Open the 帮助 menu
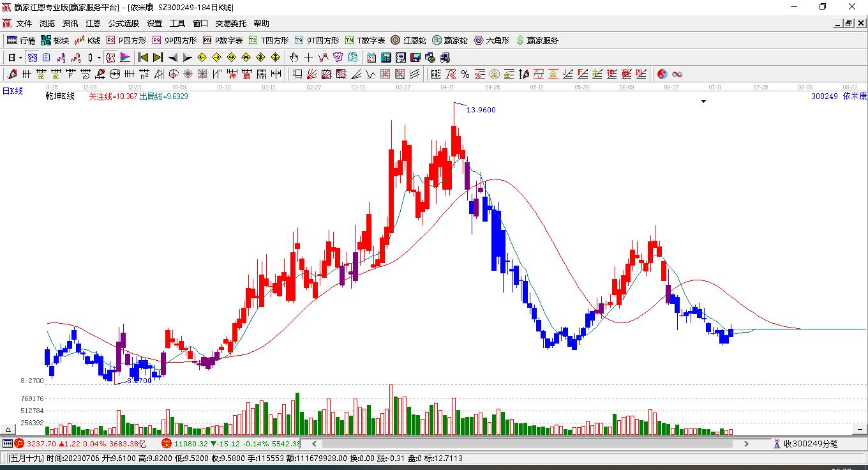 tap(261, 24)
